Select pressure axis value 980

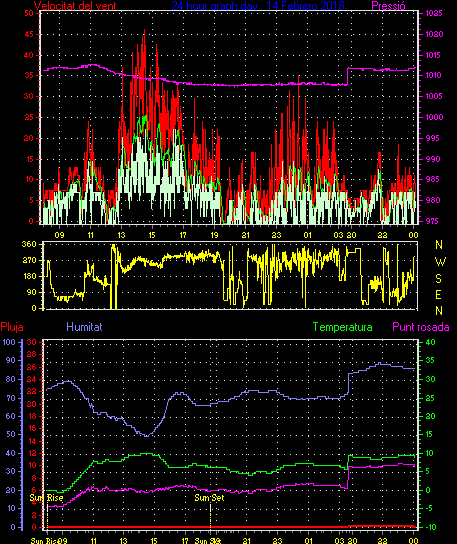(x=432, y=200)
